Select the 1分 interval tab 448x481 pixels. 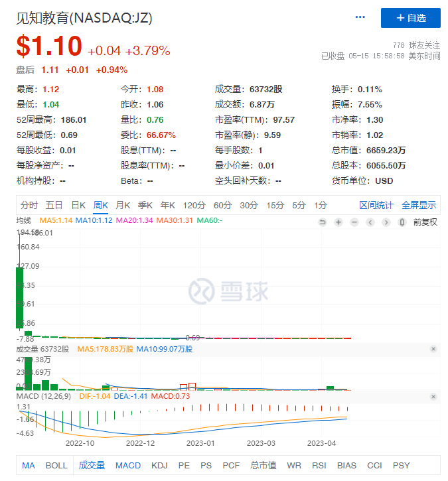tap(321, 205)
